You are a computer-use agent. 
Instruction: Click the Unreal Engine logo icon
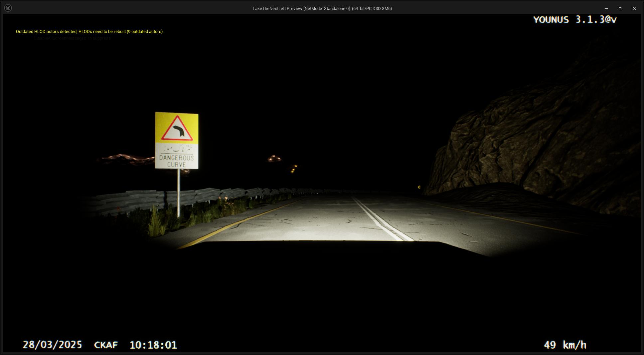click(x=8, y=8)
